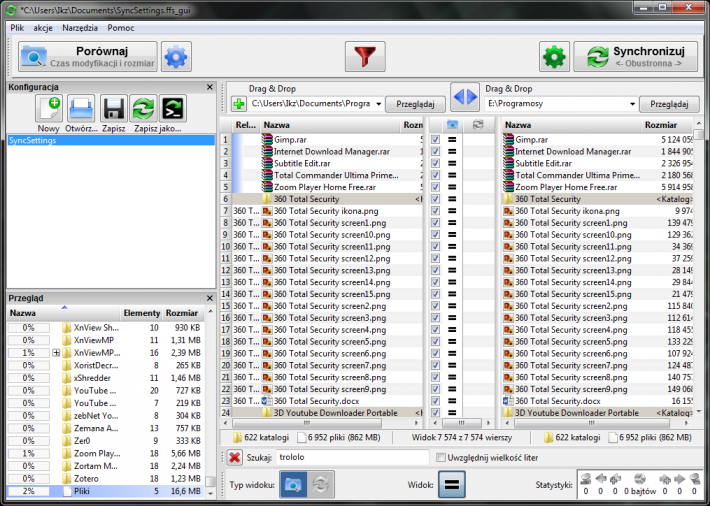Click the Nowy new configuration icon
This screenshot has height=506, width=710.
(49, 109)
